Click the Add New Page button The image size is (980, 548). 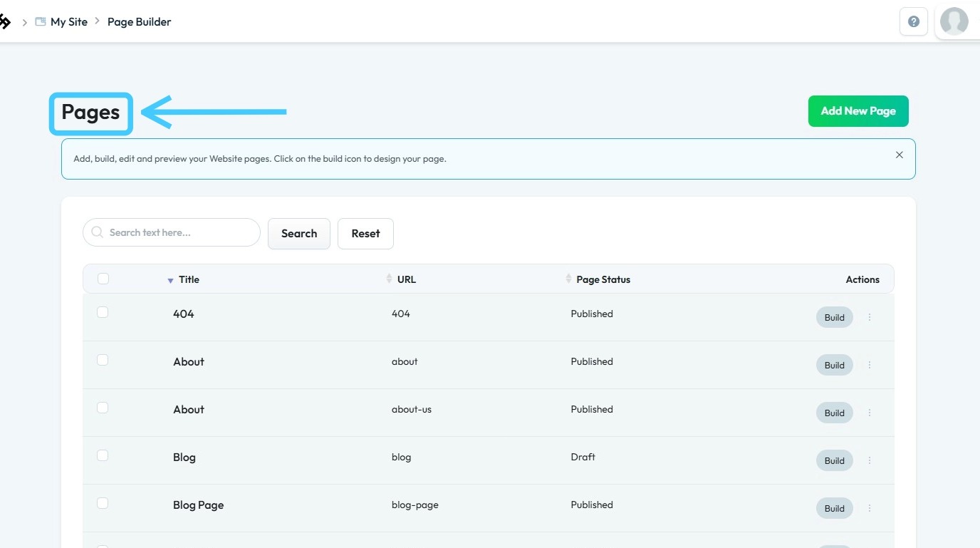[x=858, y=111]
